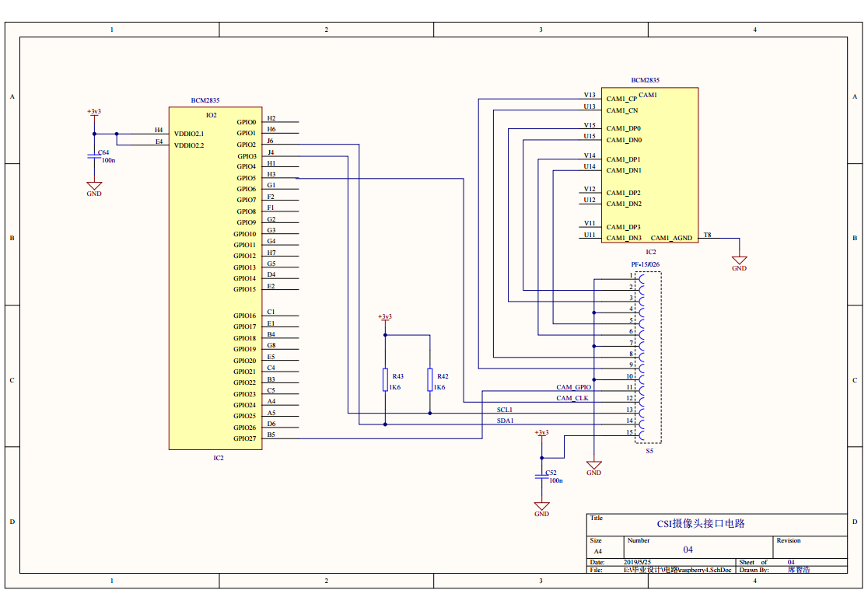
Task: Click the GPIO2 pin label
Action: [x=247, y=145]
